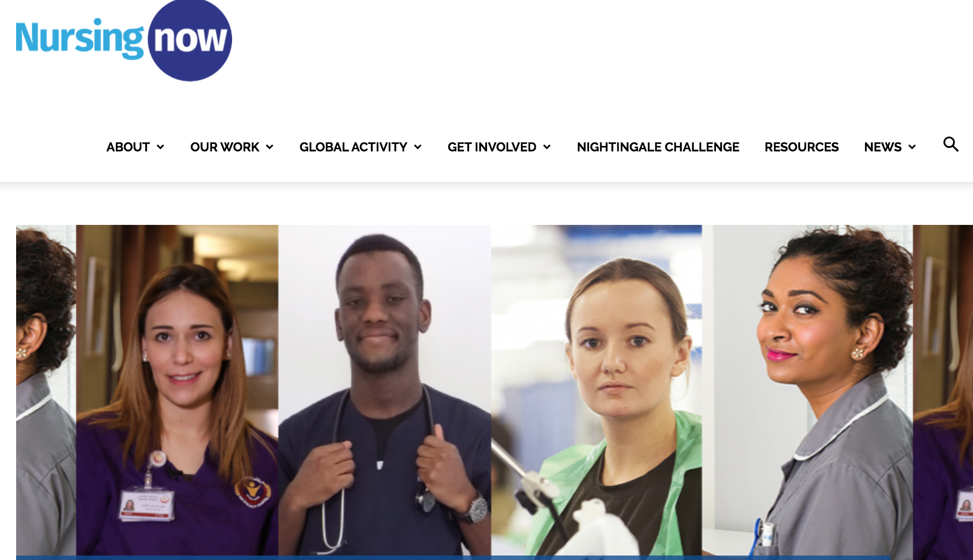Click the blue 'now' circle in logo
This screenshot has width=973, height=560.
(190, 40)
